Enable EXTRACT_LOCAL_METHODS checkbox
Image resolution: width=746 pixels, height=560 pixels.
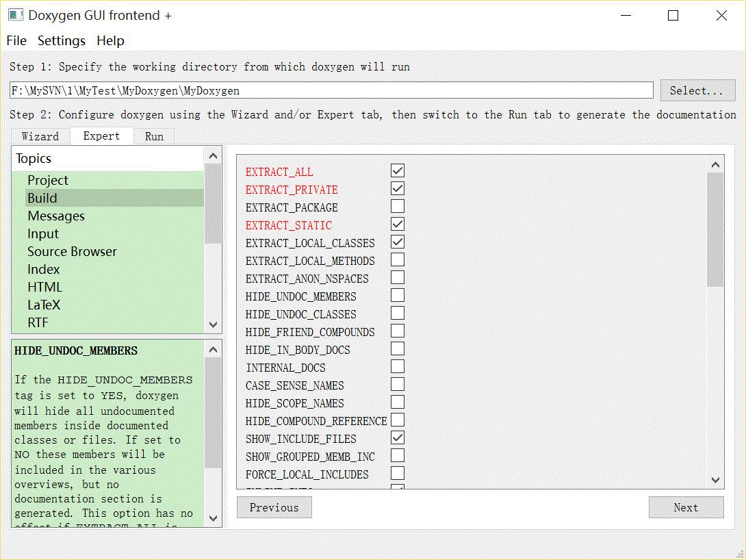tap(398, 259)
